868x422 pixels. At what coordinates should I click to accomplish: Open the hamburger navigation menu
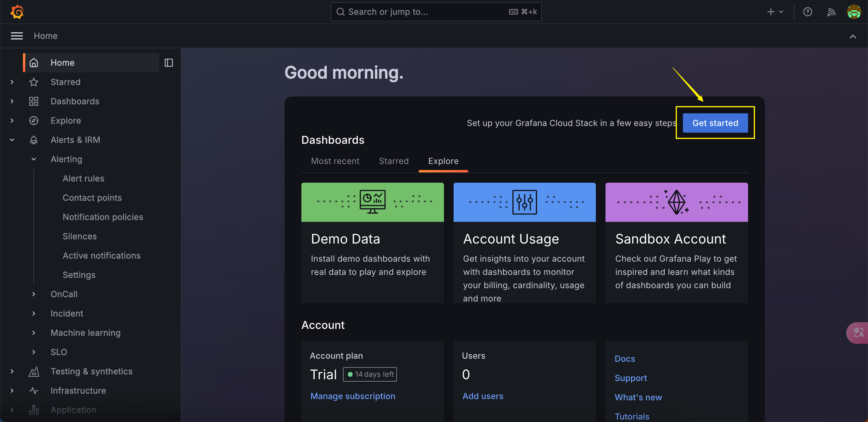tap(17, 36)
